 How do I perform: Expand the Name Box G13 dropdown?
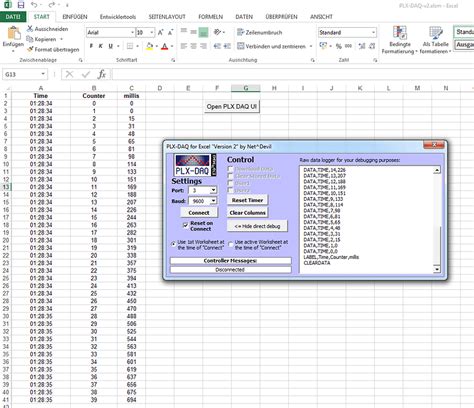[43, 74]
